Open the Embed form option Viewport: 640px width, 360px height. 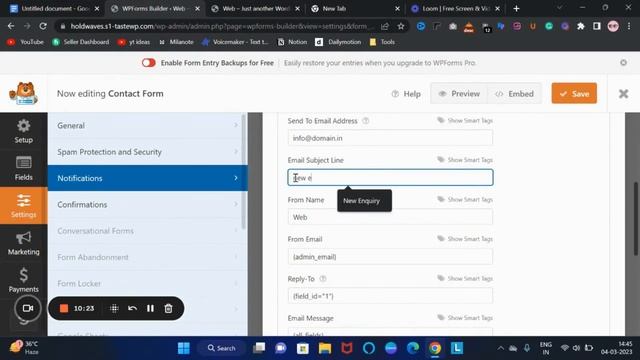pyautogui.click(x=514, y=94)
